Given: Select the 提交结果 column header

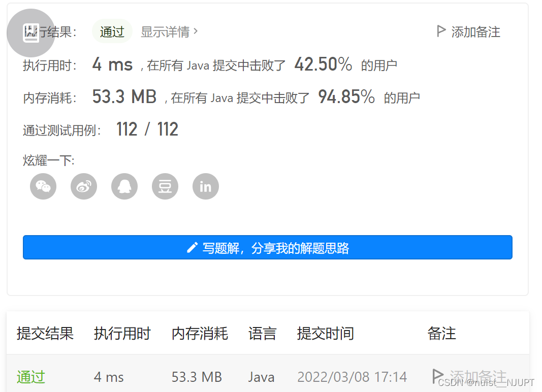Looking at the screenshot, I should (45, 334).
